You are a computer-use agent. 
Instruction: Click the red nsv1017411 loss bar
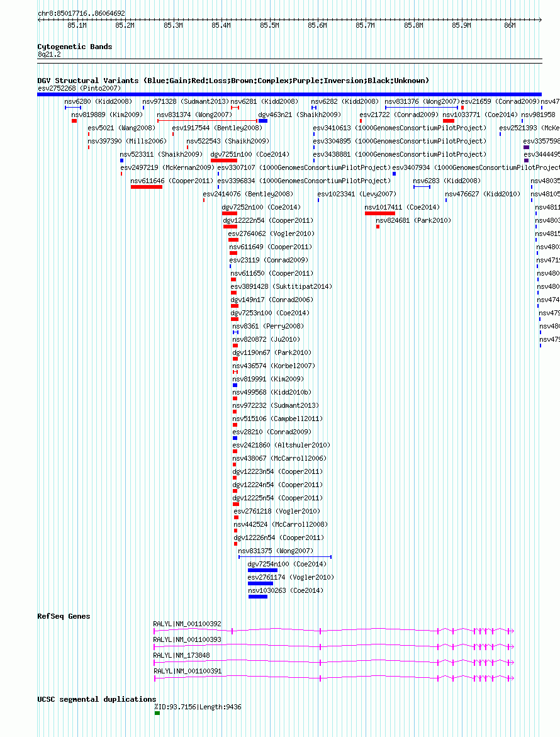coord(380,213)
